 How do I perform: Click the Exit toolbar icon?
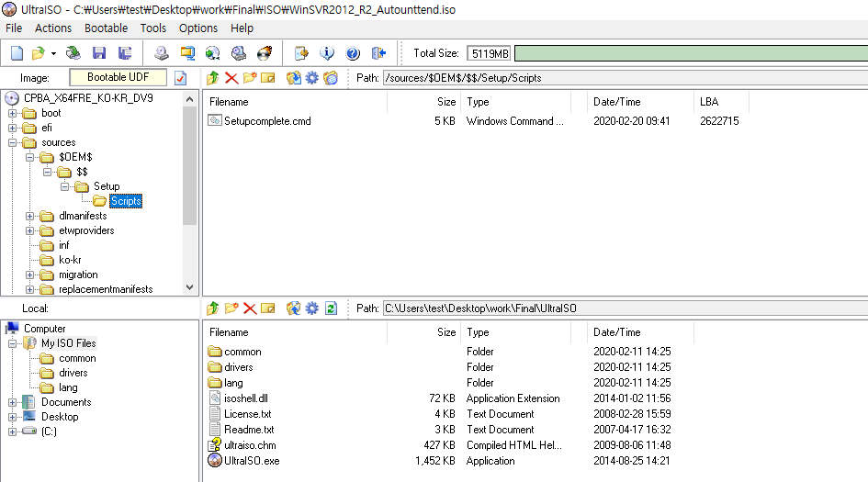point(378,53)
